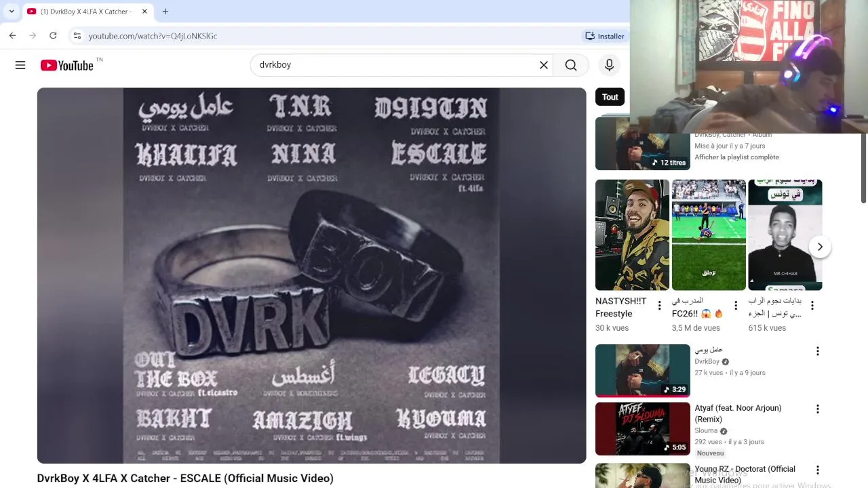Click Afficher la playlist complète link

[736, 157]
